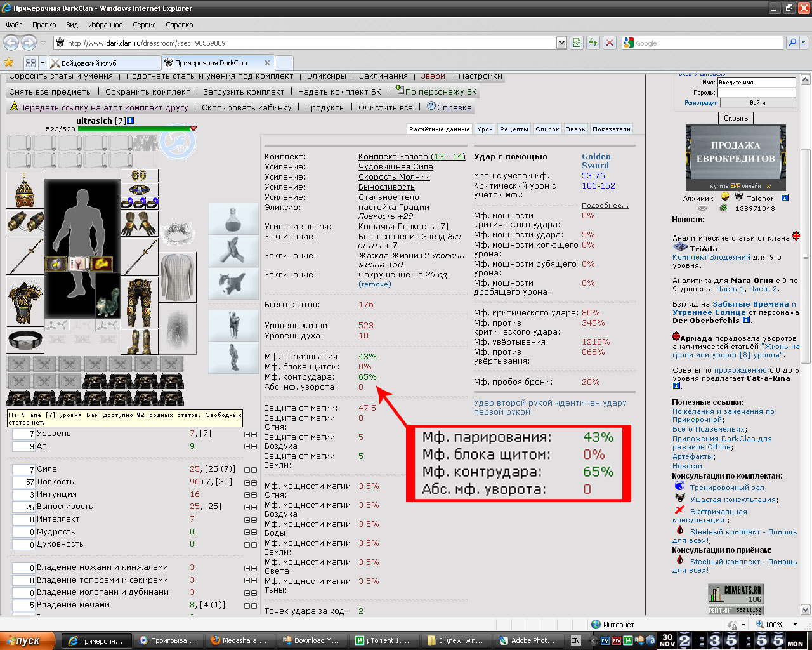Click the belt item slot

[x=25, y=340]
